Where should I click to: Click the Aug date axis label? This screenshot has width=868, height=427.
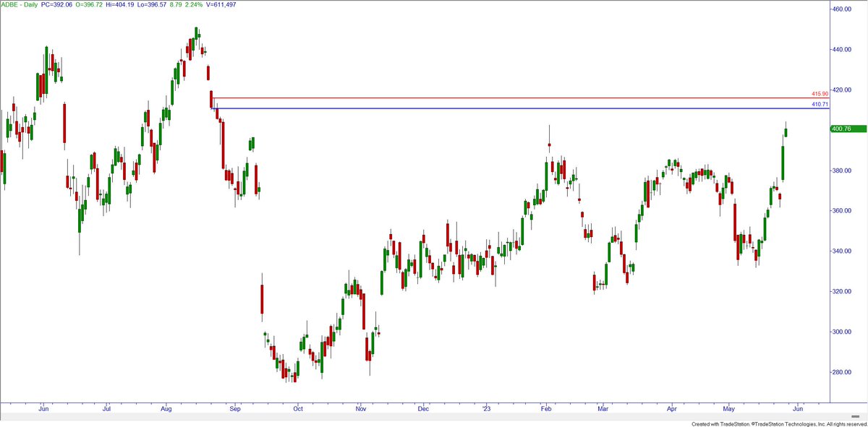(166, 407)
